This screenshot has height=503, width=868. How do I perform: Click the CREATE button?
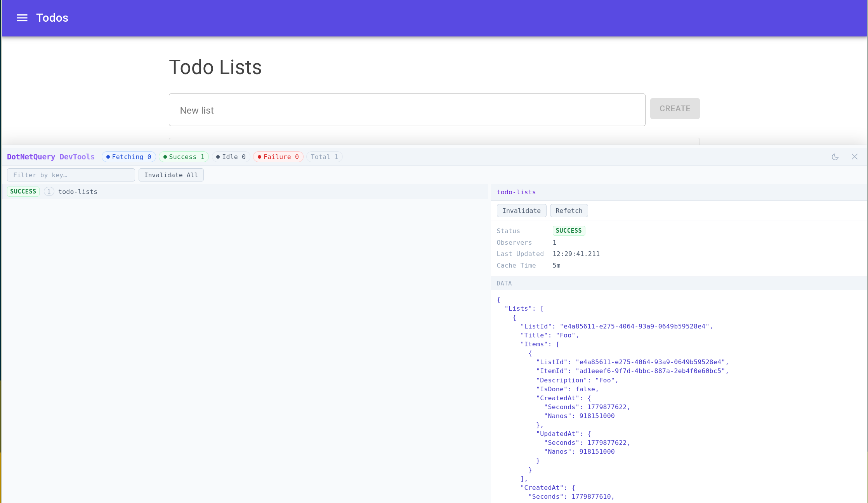click(x=675, y=109)
